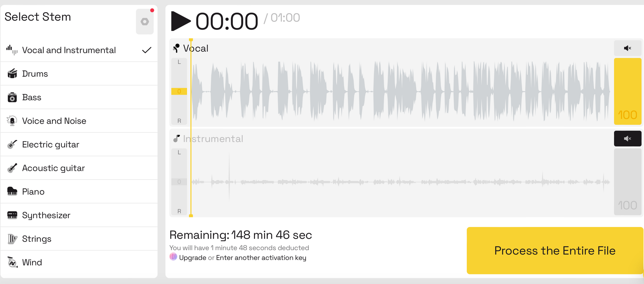Adjust the Vocal volume slider at 100
This screenshot has width=644, height=284.
(628, 91)
